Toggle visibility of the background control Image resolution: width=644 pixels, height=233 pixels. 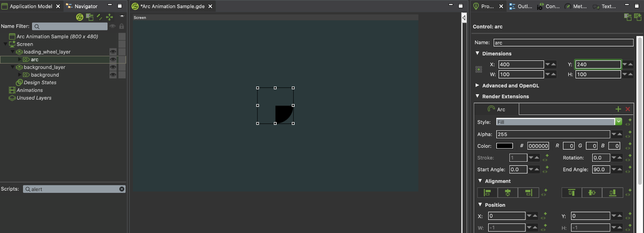tap(113, 75)
